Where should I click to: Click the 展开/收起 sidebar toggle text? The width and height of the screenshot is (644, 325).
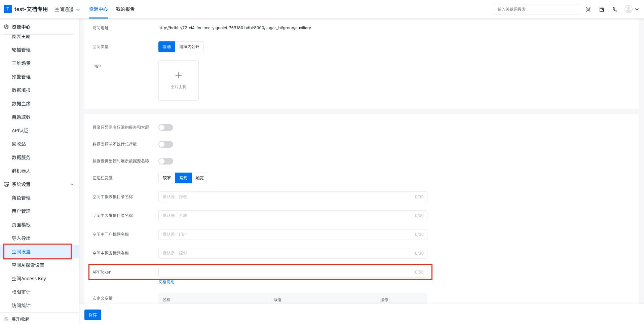[21, 319]
